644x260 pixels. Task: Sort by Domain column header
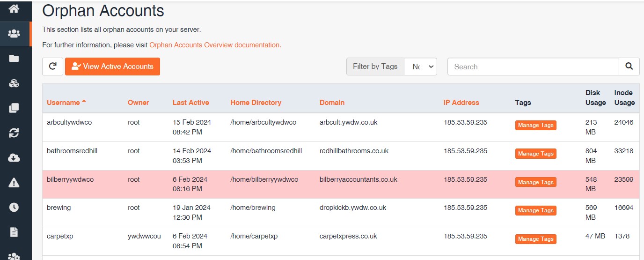tap(332, 102)
